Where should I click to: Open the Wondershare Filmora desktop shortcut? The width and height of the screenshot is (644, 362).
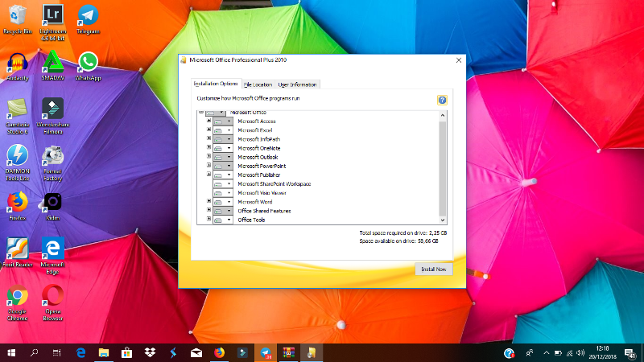click(x=52, y=117)
